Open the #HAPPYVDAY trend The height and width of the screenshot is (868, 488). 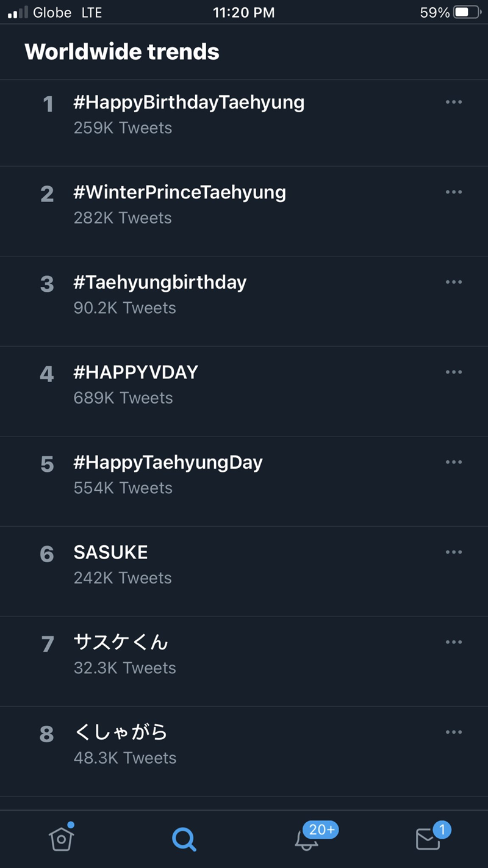pos(135,372)
